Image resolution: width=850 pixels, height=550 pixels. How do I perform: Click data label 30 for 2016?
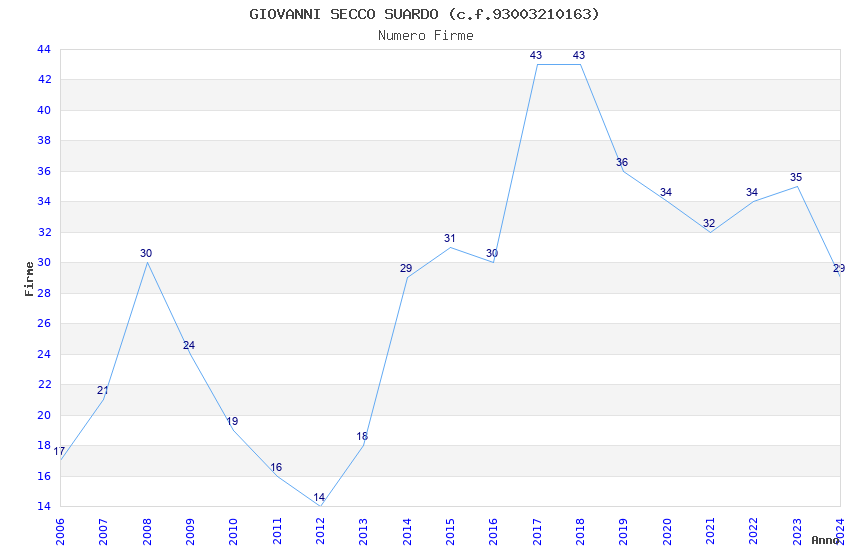pyautogui.click(x=492, y=253)
